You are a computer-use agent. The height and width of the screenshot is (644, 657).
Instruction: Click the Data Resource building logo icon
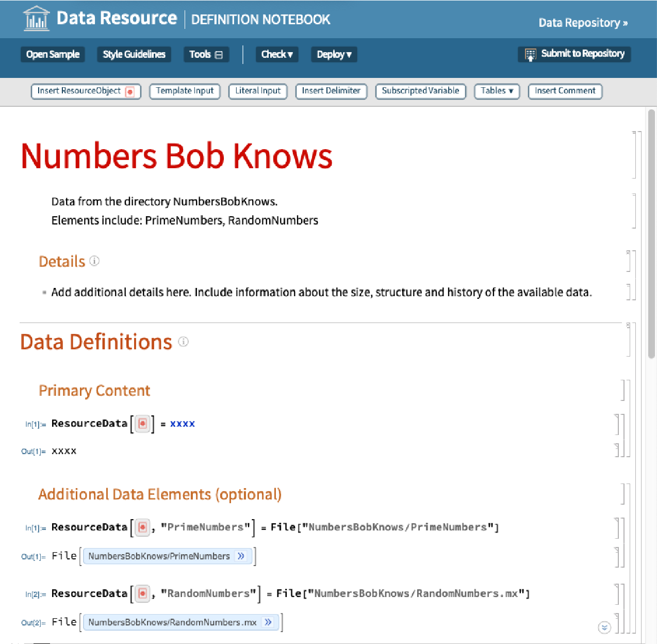(x=37, y=19)
